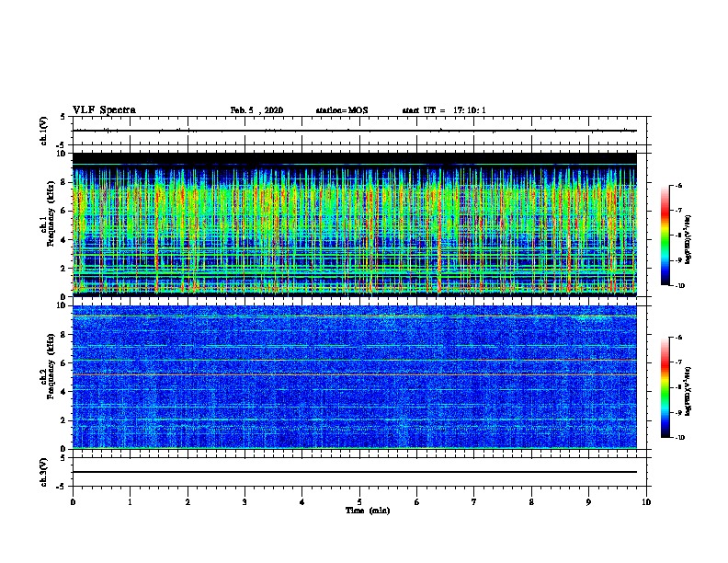
Task: Click time axis tick label 1
Action: (x=130, y=502)
